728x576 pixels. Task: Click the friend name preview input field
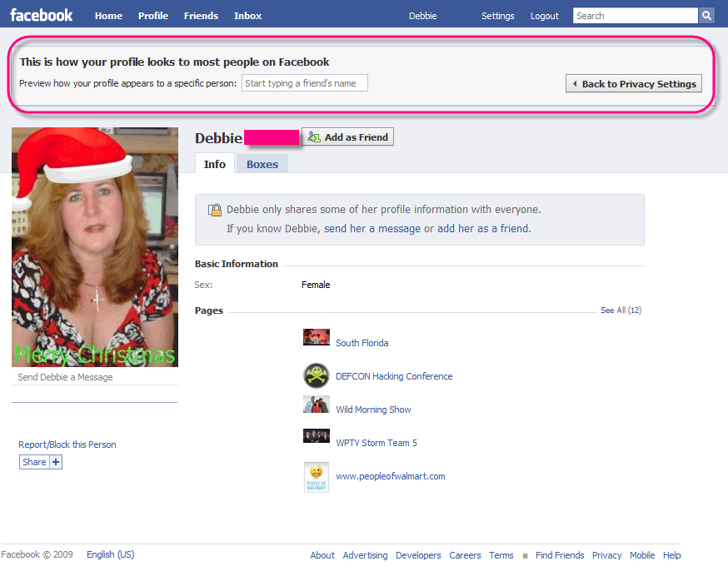pos(304,82)
